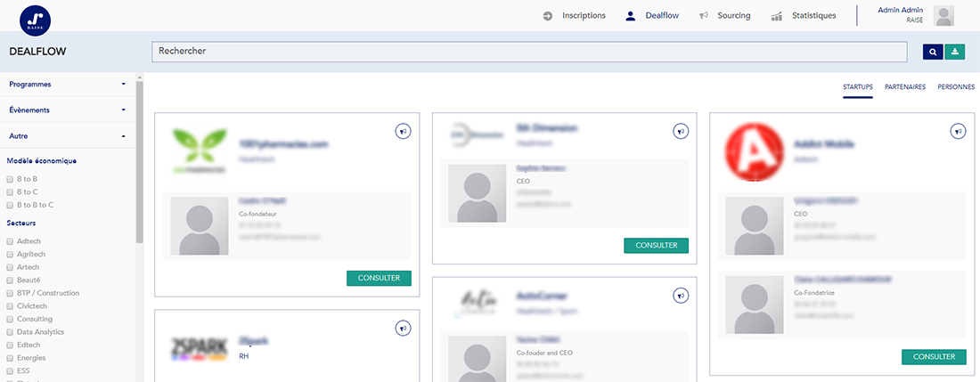The image size is (980, 382).
Task: Click megaphone icon on green butterfly logo card
Action: pos(403,132)
